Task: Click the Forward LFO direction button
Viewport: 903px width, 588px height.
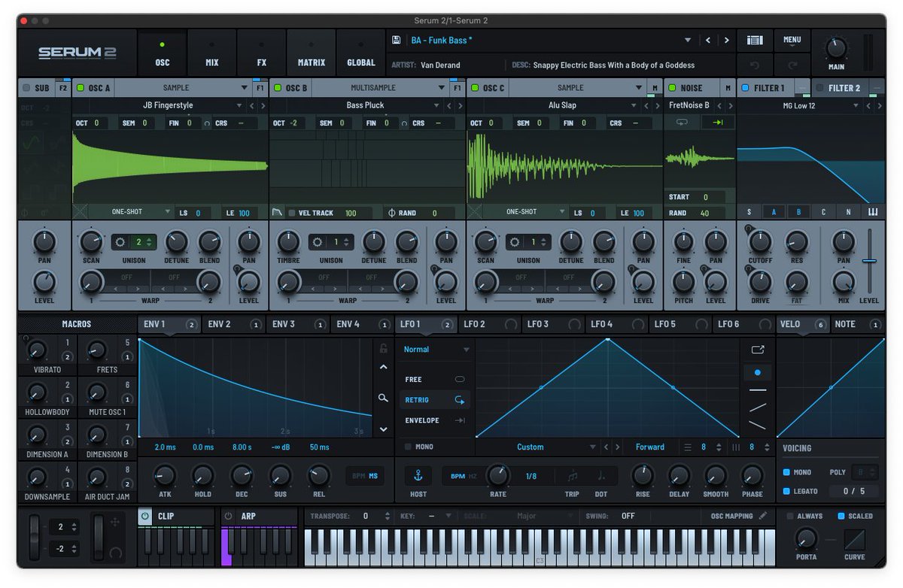Action: pos(650,447)
